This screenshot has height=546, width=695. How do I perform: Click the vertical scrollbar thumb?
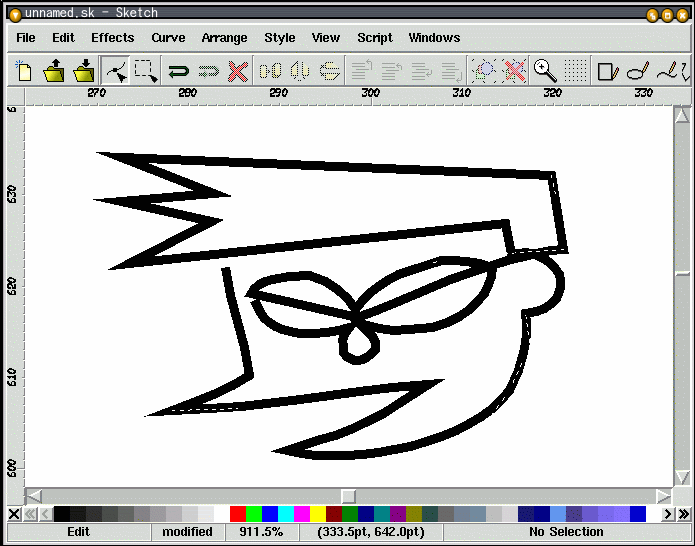click(x=682, y=273)
